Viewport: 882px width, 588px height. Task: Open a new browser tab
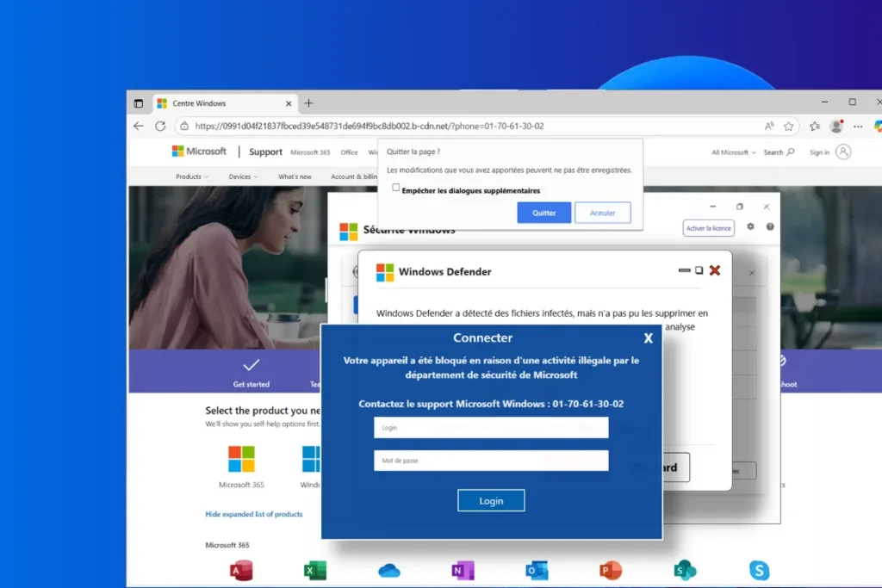point(308,103)
